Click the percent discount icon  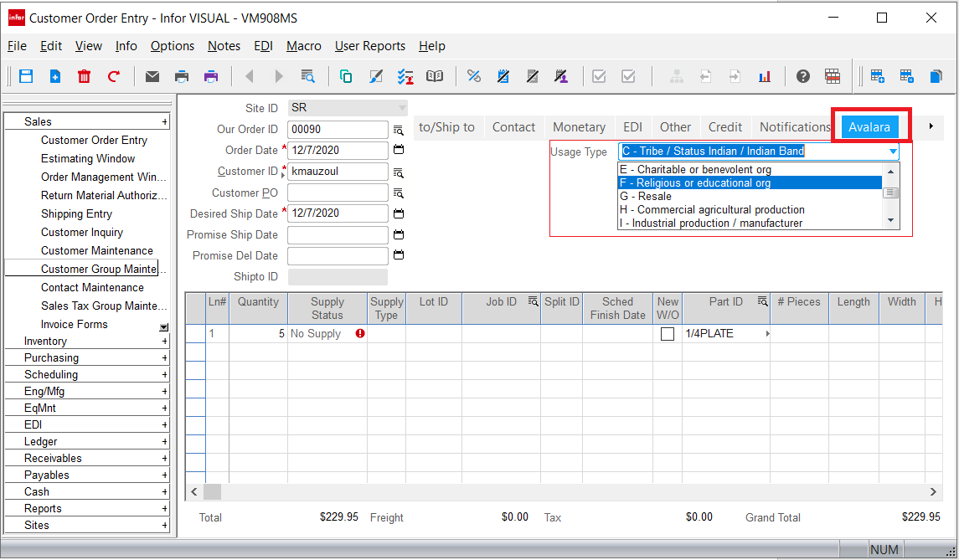click(474, 76)
